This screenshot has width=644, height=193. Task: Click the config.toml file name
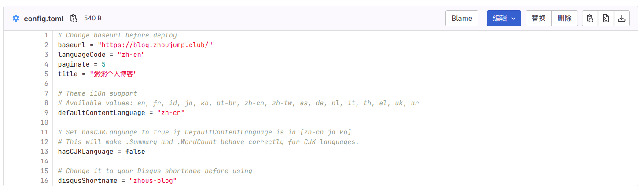coord(44,19)
